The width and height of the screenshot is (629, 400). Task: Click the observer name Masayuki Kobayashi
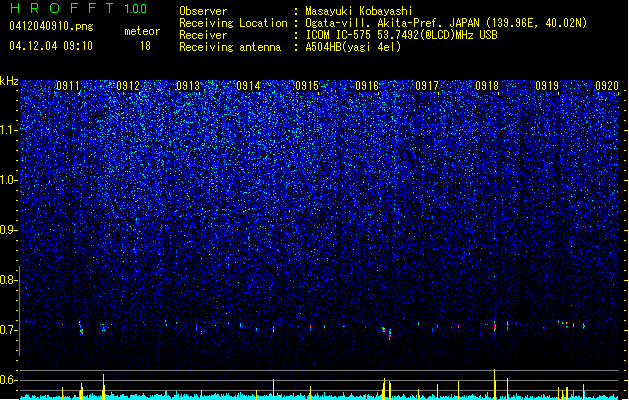click(358, 11)
